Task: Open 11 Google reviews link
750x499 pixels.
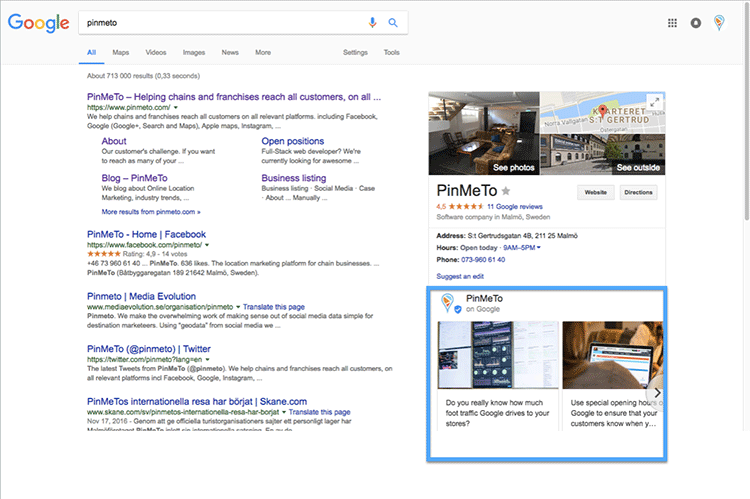Action: tap(515, 207)
